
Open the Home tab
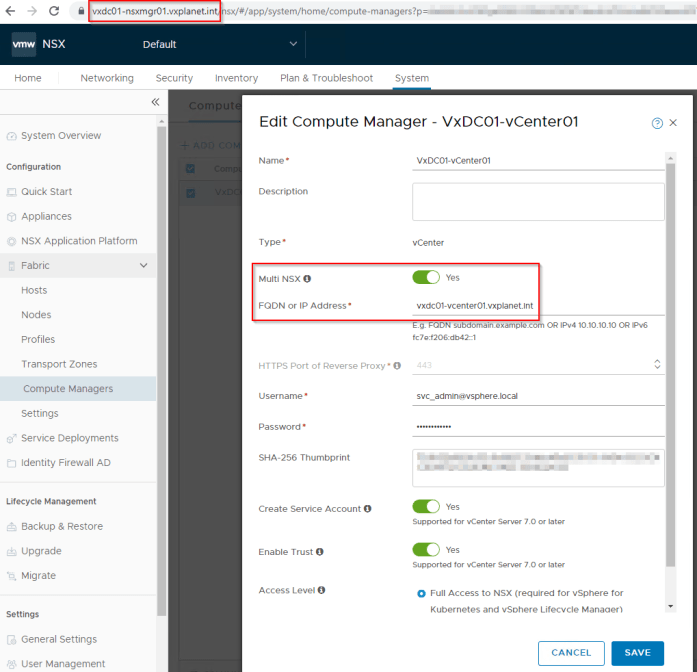[x=28, y=78]
